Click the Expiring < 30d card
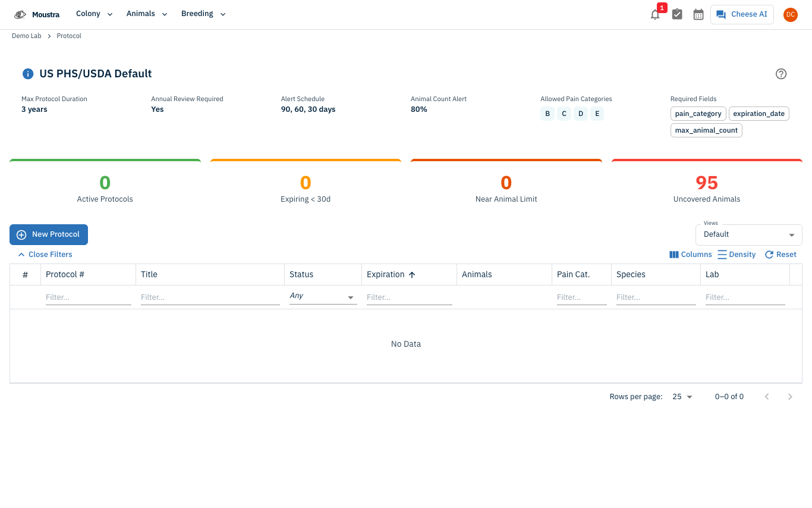 pos(306,185)
